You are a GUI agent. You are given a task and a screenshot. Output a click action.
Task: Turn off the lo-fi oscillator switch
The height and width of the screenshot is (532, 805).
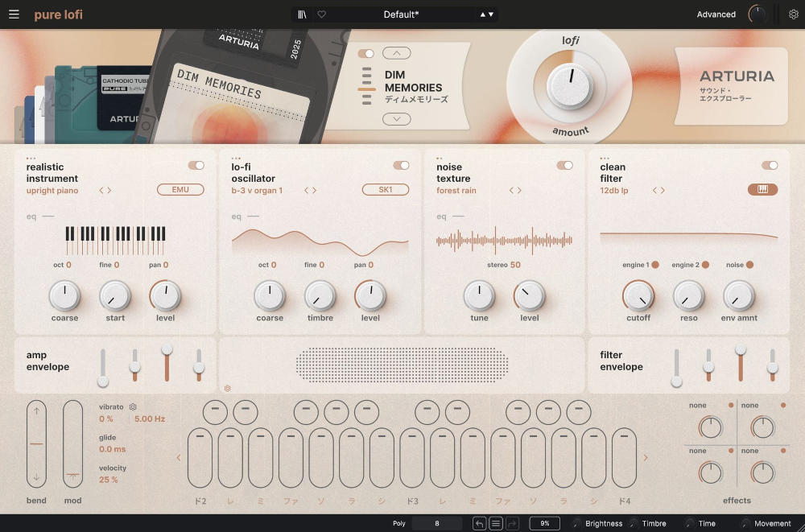point(401,165)
